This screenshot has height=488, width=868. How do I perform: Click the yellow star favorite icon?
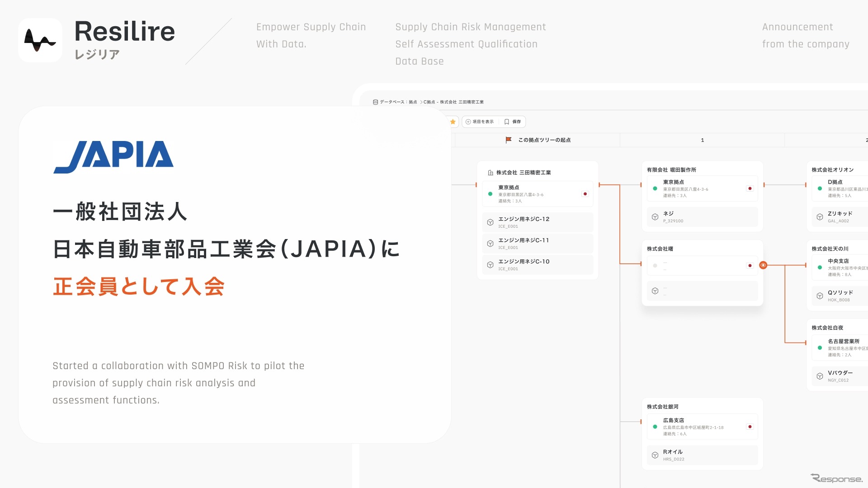pyautogui.click(x=453, y=122)
